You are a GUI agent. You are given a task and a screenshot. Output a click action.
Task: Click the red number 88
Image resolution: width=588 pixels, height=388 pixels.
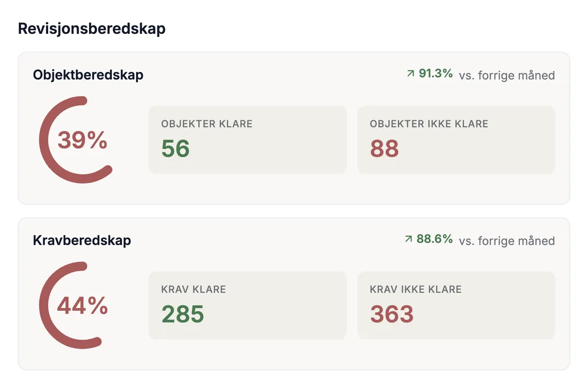[384, 149]
